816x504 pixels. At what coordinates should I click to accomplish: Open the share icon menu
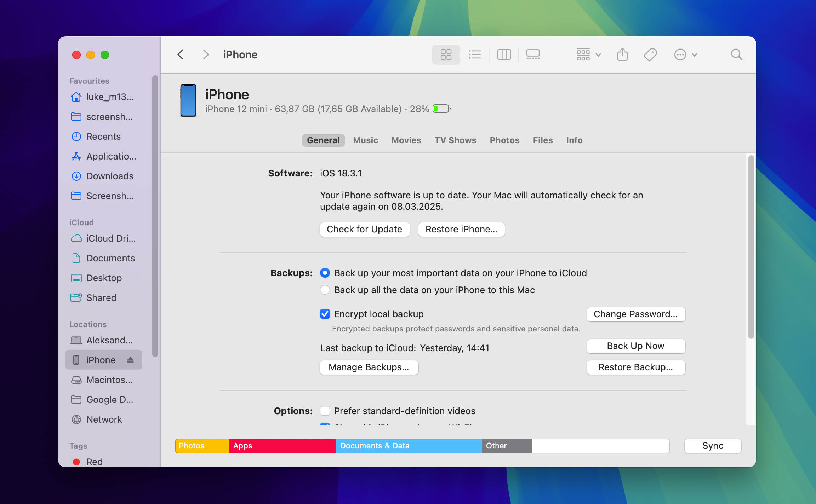(623, 55)
